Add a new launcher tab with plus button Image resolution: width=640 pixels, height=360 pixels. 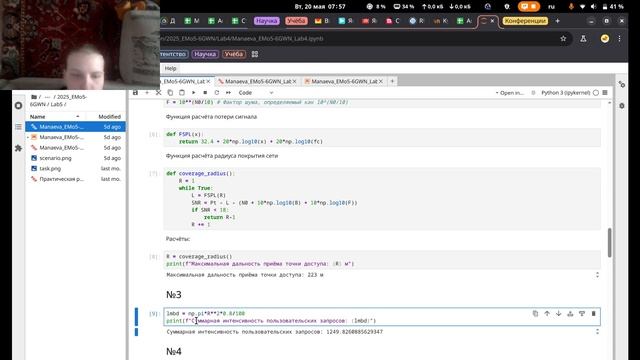click(x=392, y=81)
